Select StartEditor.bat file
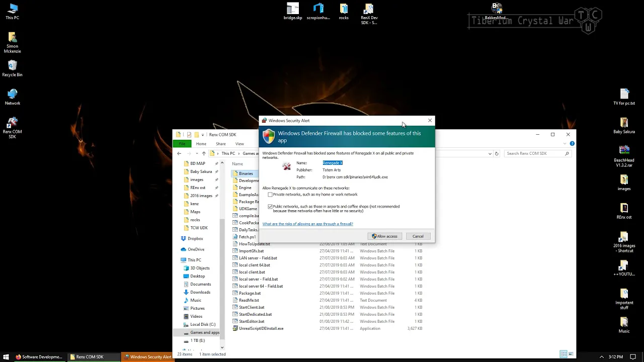This screenshot has height=362, width=644. click(x=252, y=321)
